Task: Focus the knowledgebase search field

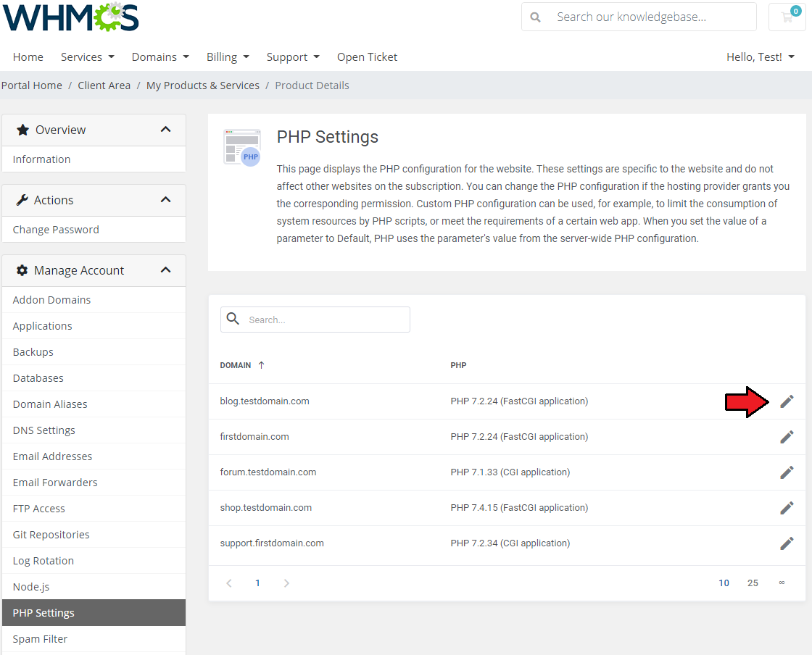Action: pos(639,17)
